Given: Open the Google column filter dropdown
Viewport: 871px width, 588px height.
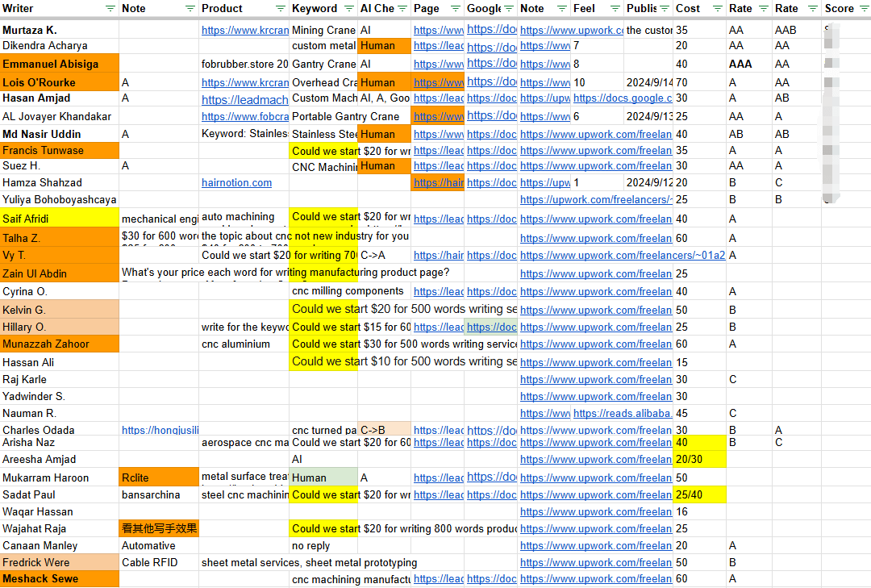Looking at the screenshot, I should click(x=508, y=8).
